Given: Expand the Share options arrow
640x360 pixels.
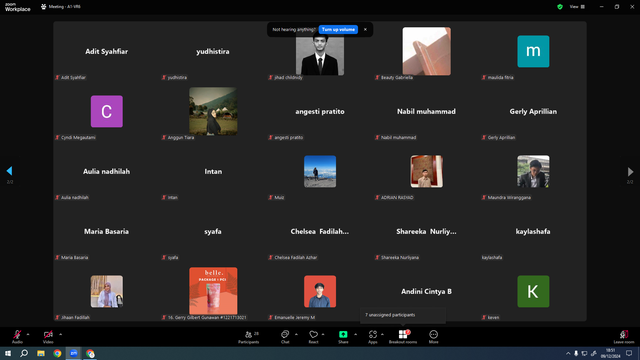Looking at the screenshot, I should pyautogui.click(x=356, y=334).
